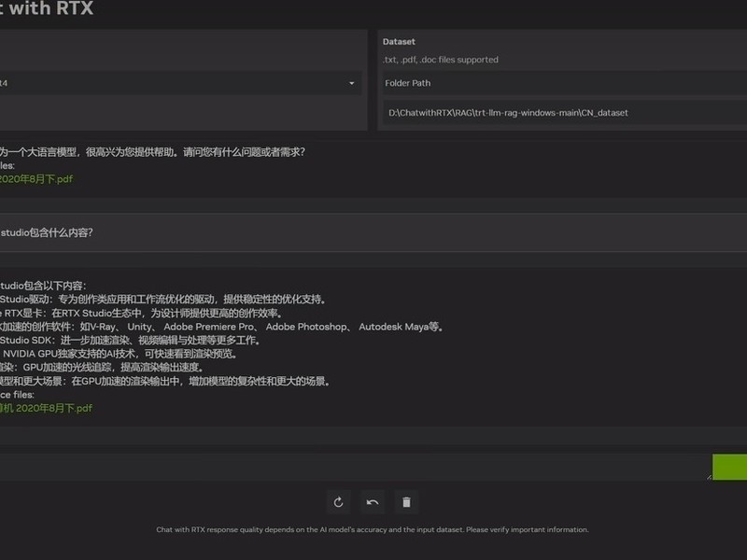Screen dimensions: 747x560
Task: Click the trash icon to clear chat
Action: (x=406, y=502)
